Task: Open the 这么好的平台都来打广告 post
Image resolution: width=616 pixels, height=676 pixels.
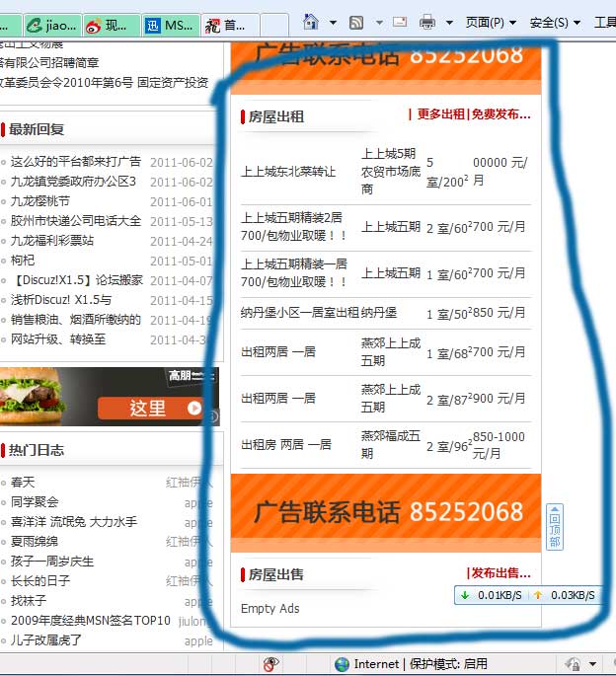Action: [76, 162]
